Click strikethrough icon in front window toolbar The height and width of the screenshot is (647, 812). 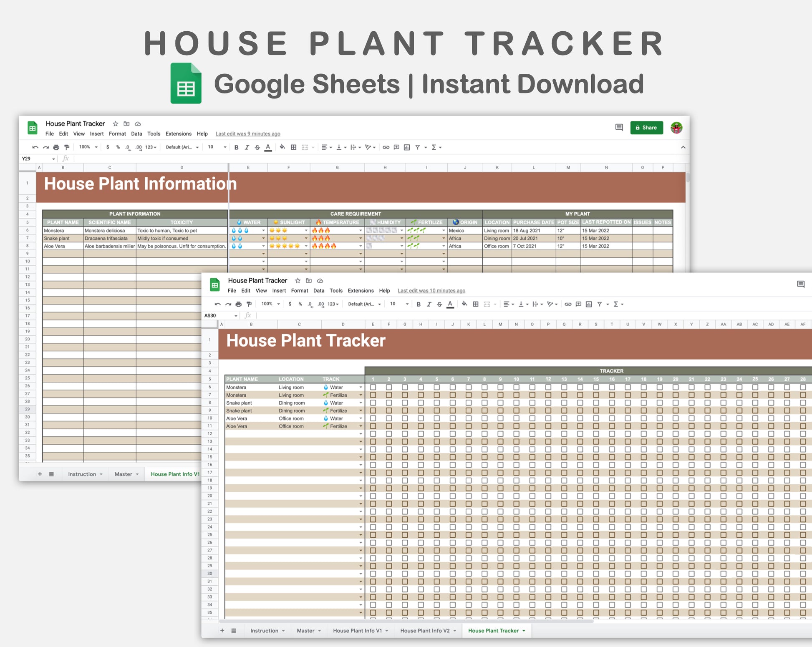click(439, 304)
